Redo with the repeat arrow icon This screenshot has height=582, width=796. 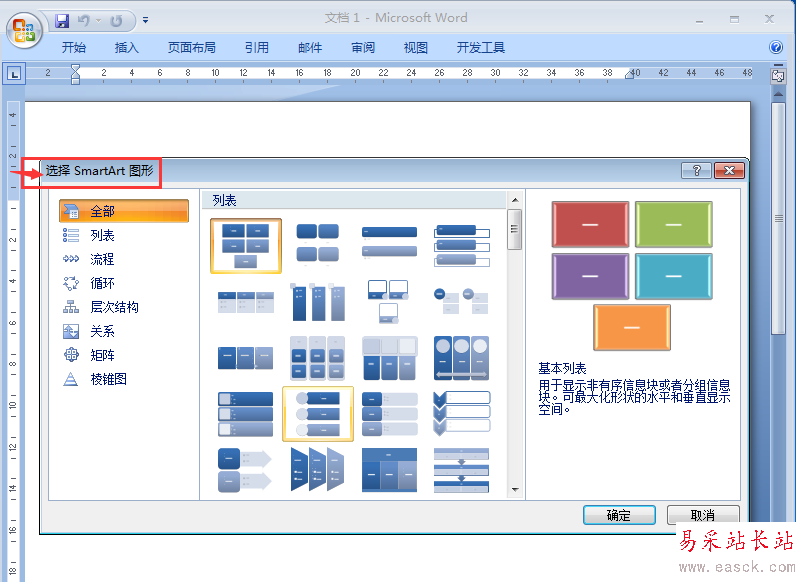[x=117, y=20]
